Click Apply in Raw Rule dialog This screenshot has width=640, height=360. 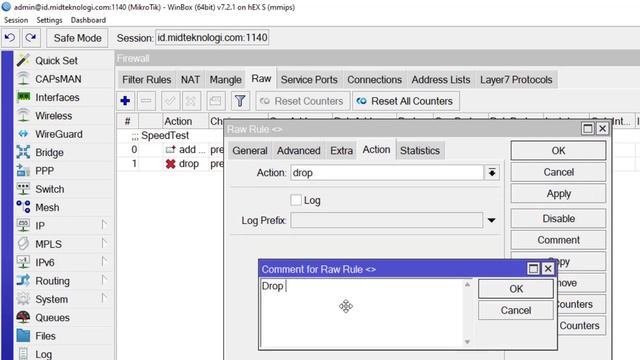[558, 194]
